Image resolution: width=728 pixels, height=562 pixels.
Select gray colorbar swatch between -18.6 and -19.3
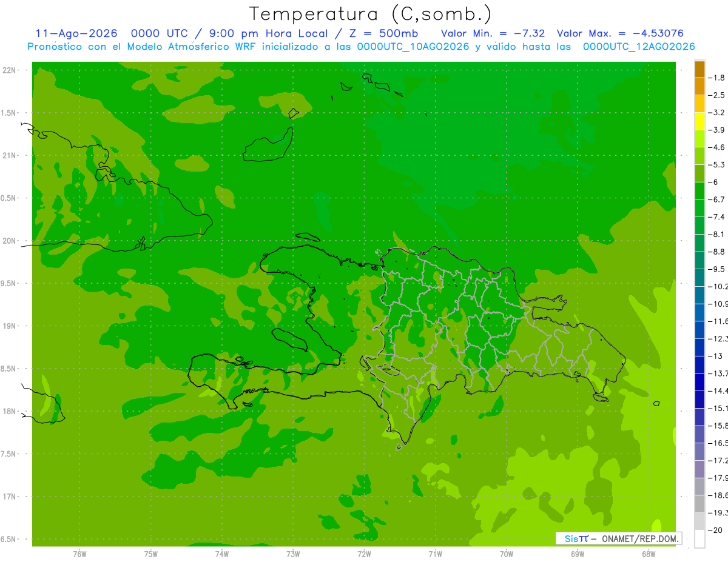(x=699, y=504)
